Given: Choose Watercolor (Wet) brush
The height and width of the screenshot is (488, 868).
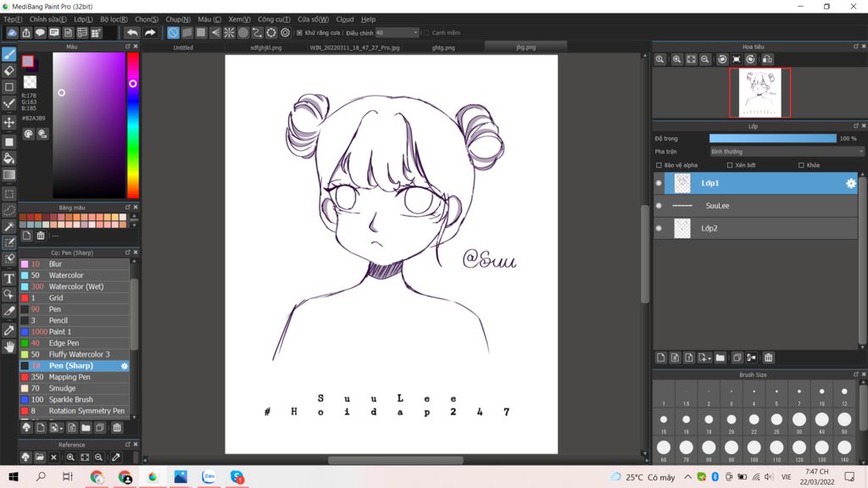Looking at the screenshot, I should pyautogui.click(x=75, y=286).
